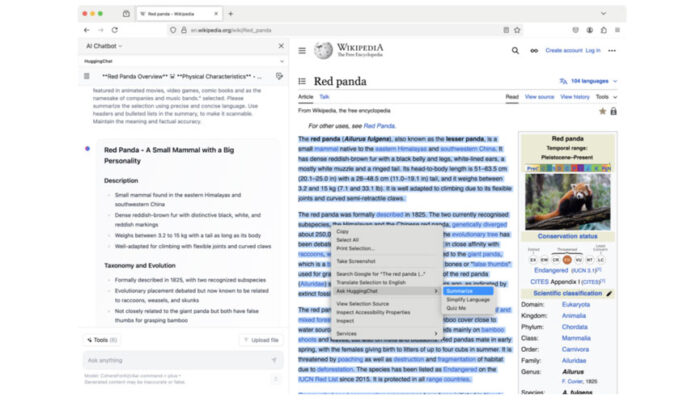Click the red panda infobox photo
This screenshot has width=696, height=402.
click(x=568, y=202)
